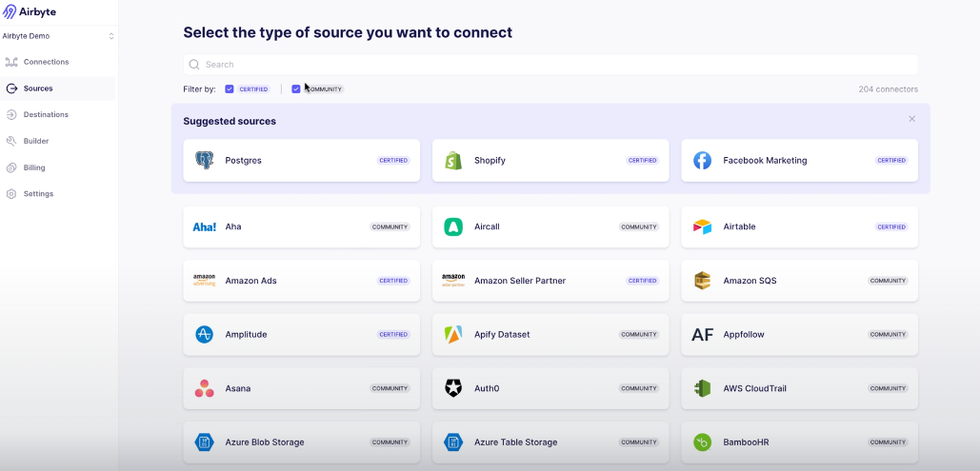This screenshot has height=471, width=980.
Task: Click the BambooHR connector name
Action: [x=747, y=442]
